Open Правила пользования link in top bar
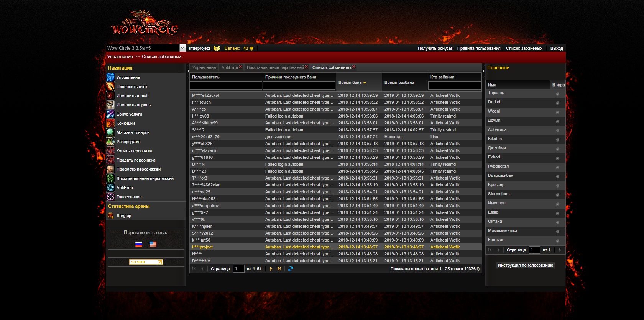This screenshot has width=644, height=320. (478, 48)
